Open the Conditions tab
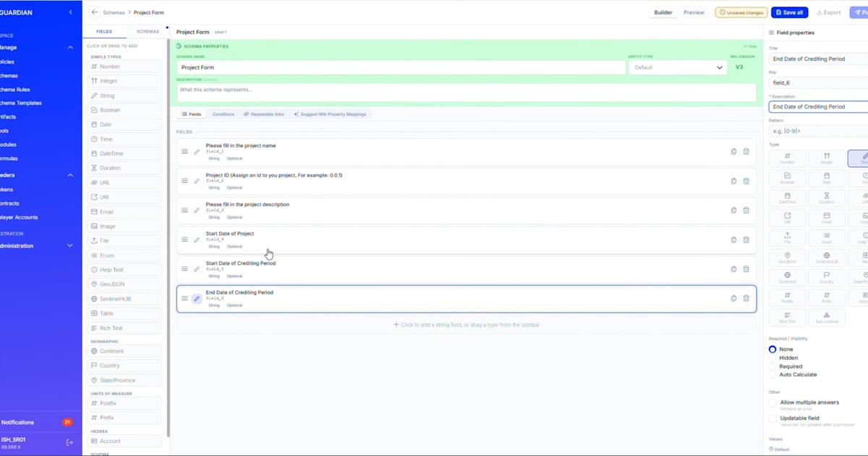868x456 pixels. click(x=223, y=114)
